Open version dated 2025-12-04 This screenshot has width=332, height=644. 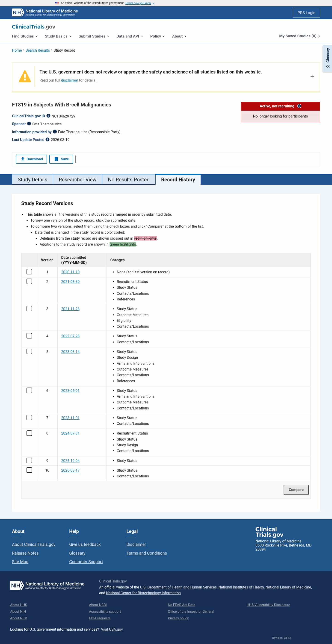[x=70, y=461]
